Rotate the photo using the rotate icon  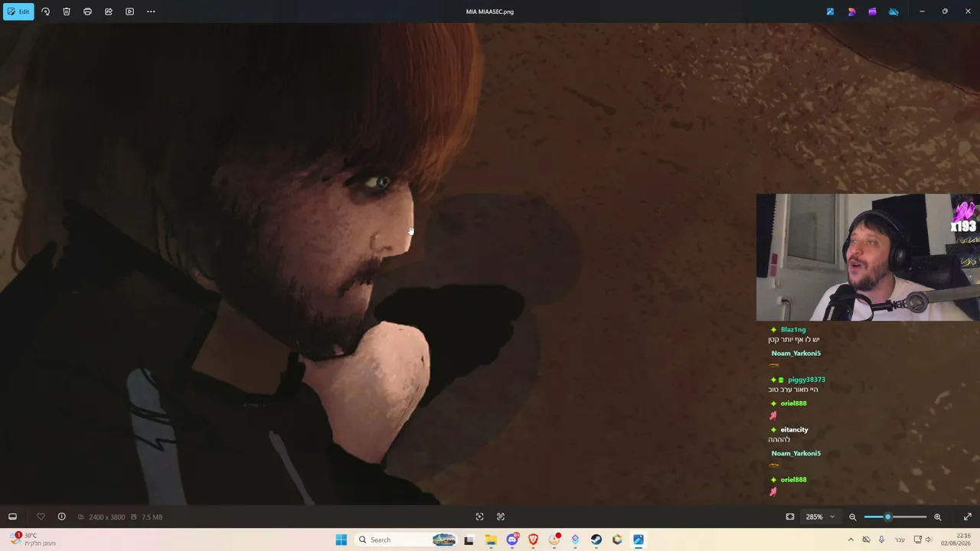click(45, 11)
